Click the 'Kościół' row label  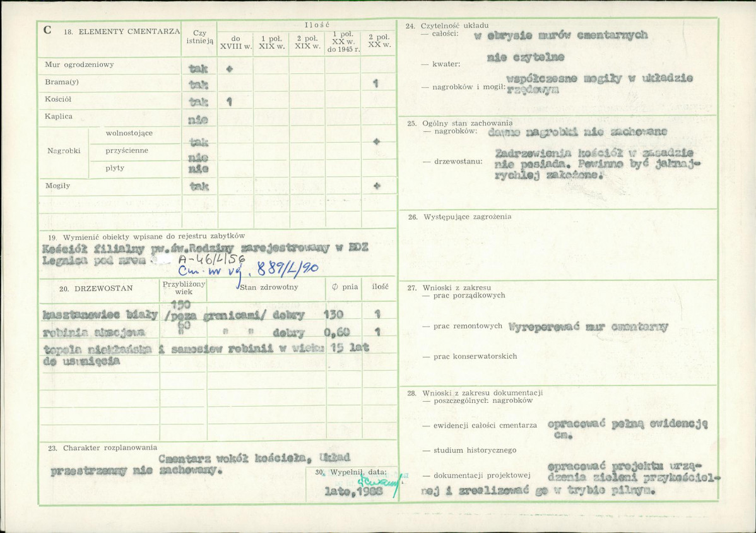pyautogui.click(x=58, y=99)
